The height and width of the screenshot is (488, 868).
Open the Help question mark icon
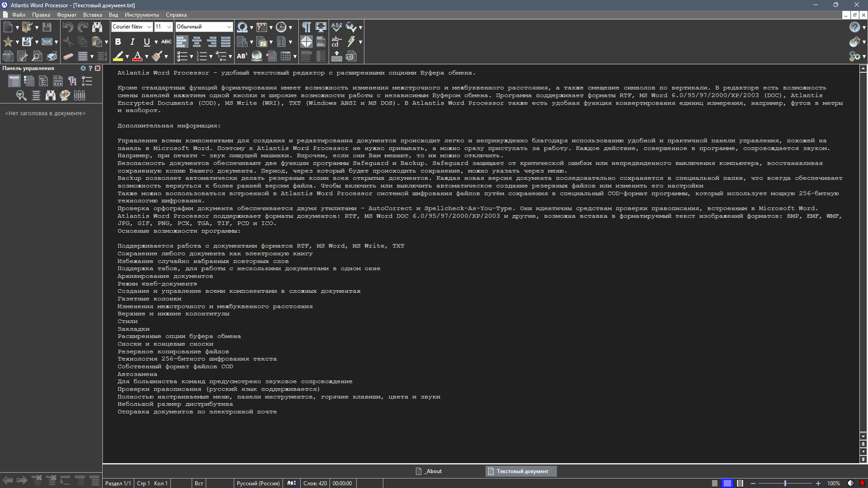[x=854, y=27]
